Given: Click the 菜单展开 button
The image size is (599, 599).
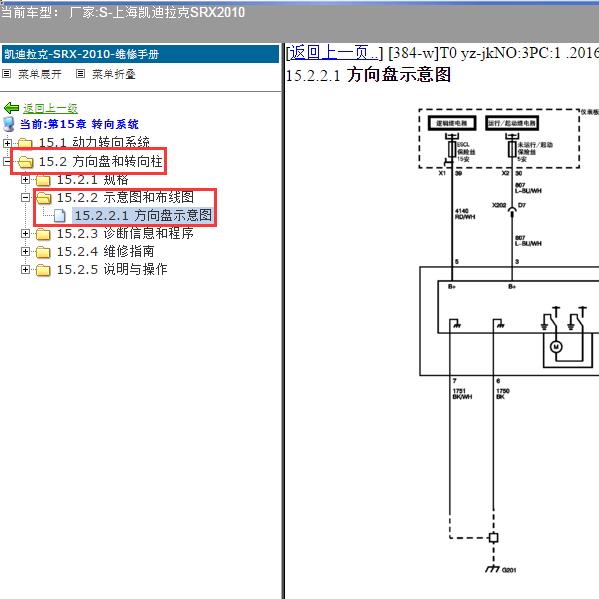Looking at the screenshot, I should coord(40,74).
